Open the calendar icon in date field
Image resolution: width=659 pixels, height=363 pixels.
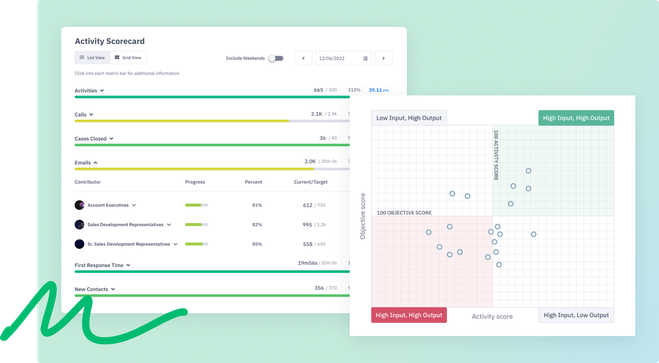365,58
